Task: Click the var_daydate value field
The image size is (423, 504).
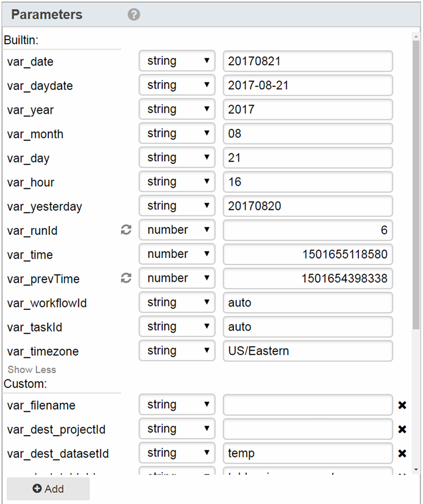Action: pyautogui.click(x=307, y=85)
